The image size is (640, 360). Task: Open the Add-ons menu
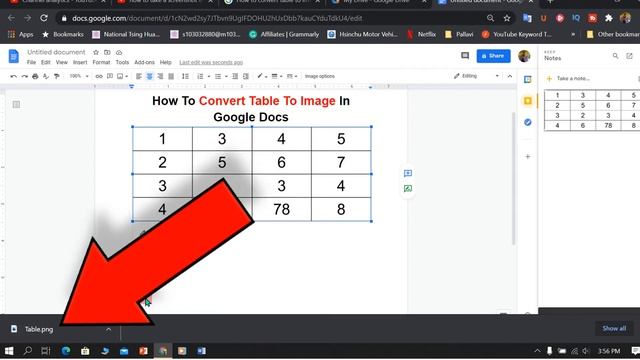pos(144,62)
